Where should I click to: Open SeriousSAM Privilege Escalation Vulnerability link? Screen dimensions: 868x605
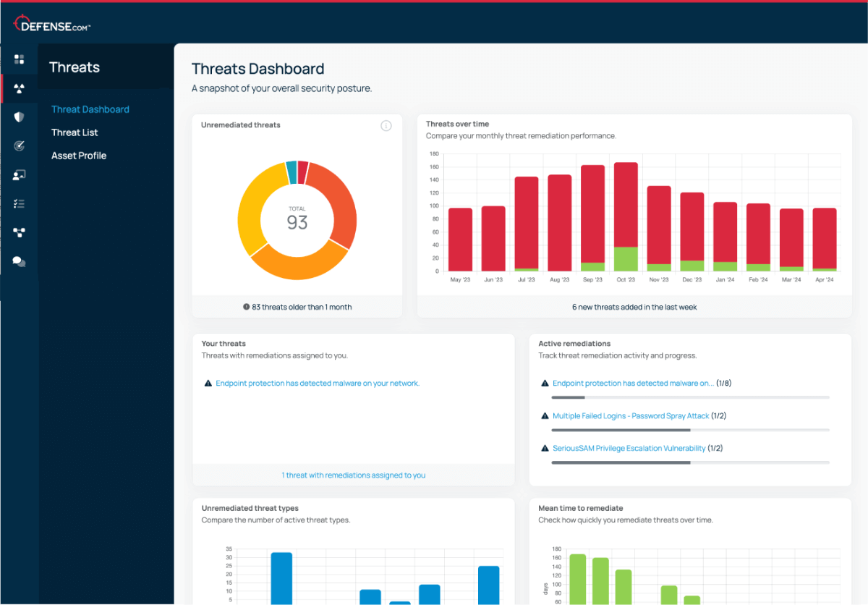[629, 449]
